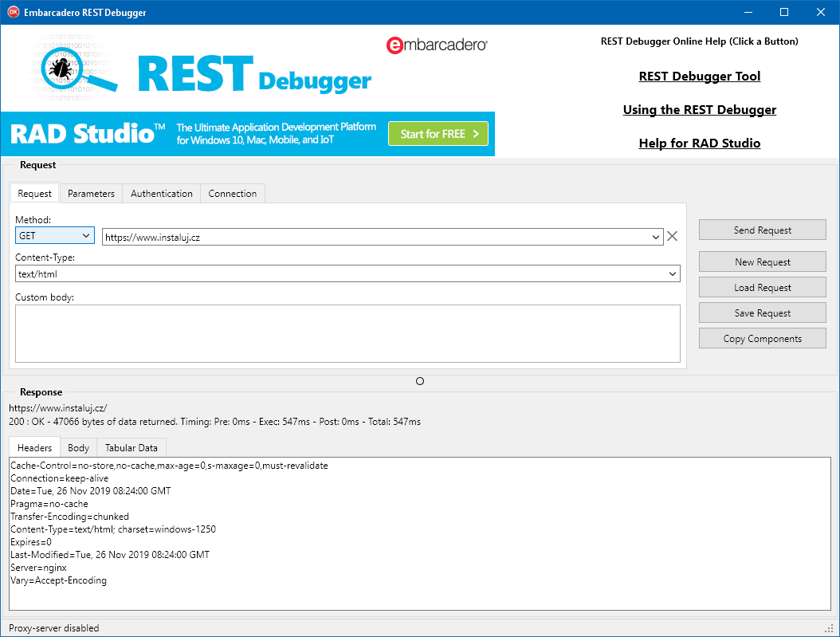Select the Connection tab

[x=233, y=194]
